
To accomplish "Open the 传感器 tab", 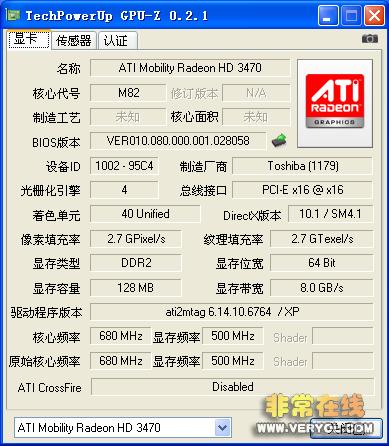I will pyautogui.click(x=74, y=41).
